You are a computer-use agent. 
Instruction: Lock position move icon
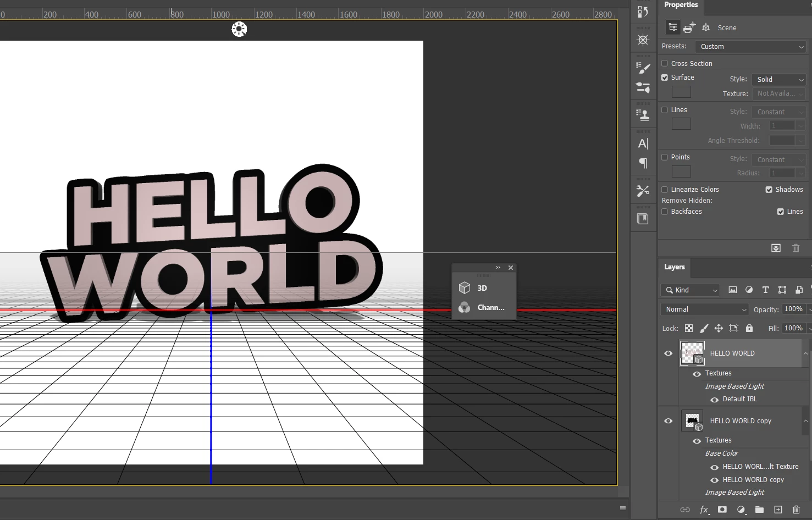pos(719,328)
